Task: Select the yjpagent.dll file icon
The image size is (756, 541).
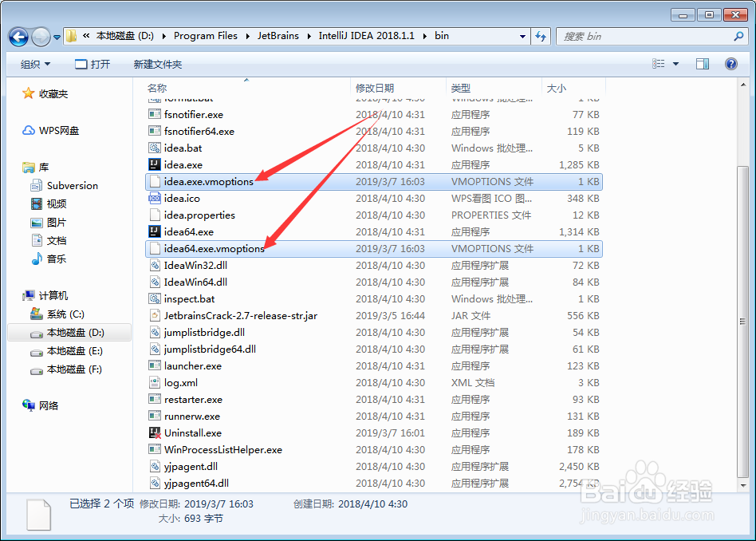Action: pyautogui.click(x=154, y=466)
